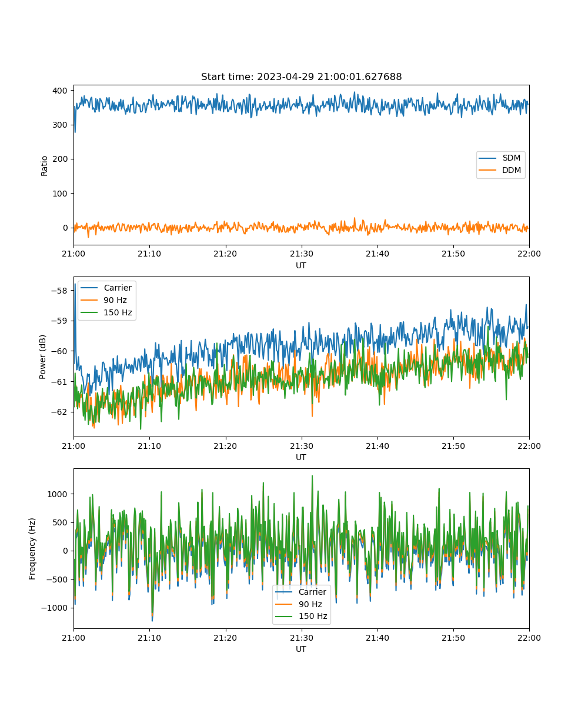The height and width of the screenshot is (706, 588).
Task: Click the UT label below the Ratio plot
Action: click(x=301, y=265)
